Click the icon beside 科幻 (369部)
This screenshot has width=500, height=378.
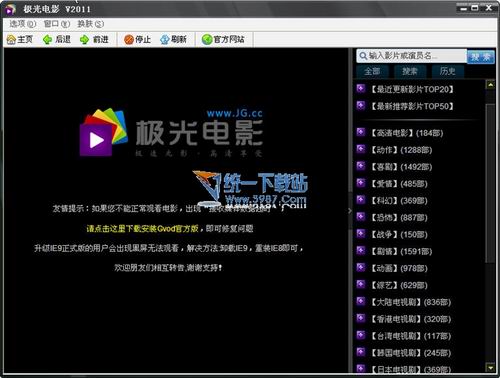click(361, 200)
